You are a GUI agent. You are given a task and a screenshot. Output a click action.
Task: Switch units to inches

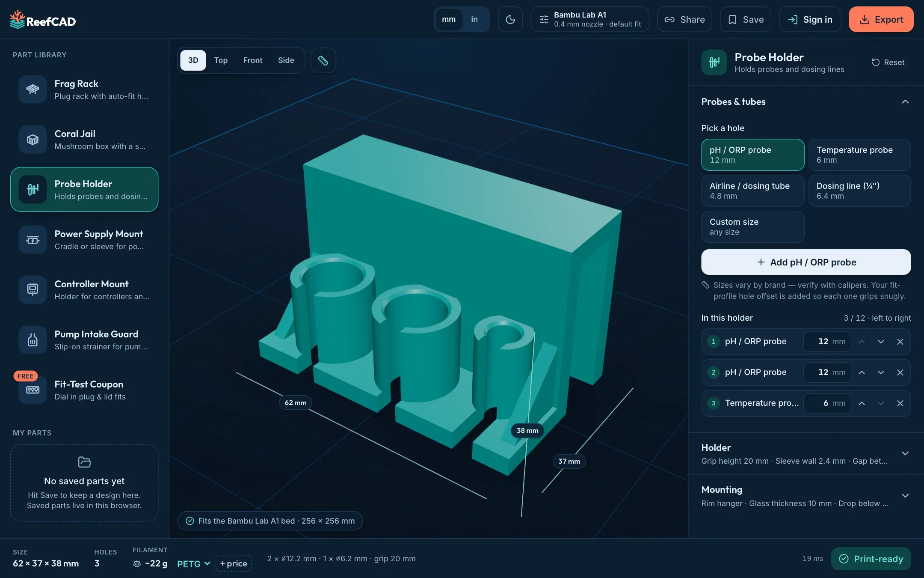(474, 19)
